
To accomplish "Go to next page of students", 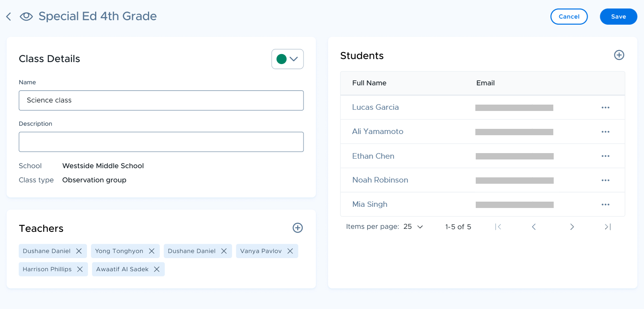I will pos(572,227).
